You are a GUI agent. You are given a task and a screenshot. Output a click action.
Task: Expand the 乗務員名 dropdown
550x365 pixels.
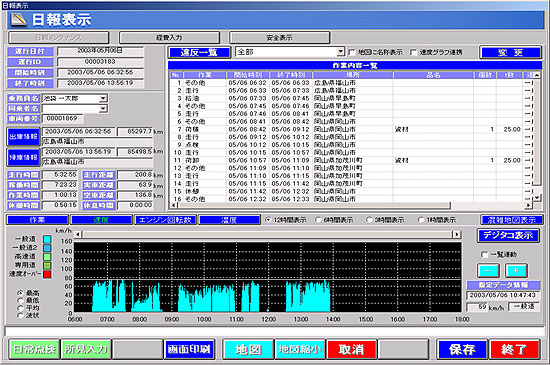point(103,99)
